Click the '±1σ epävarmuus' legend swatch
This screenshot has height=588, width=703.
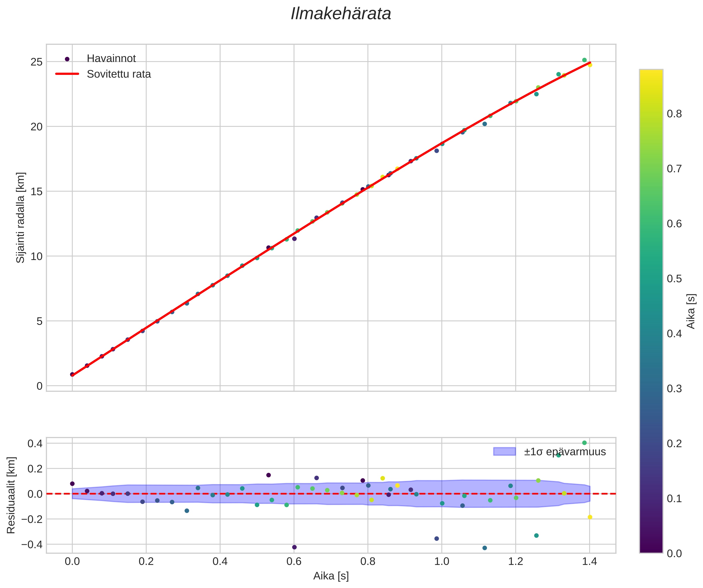(504, 451)
